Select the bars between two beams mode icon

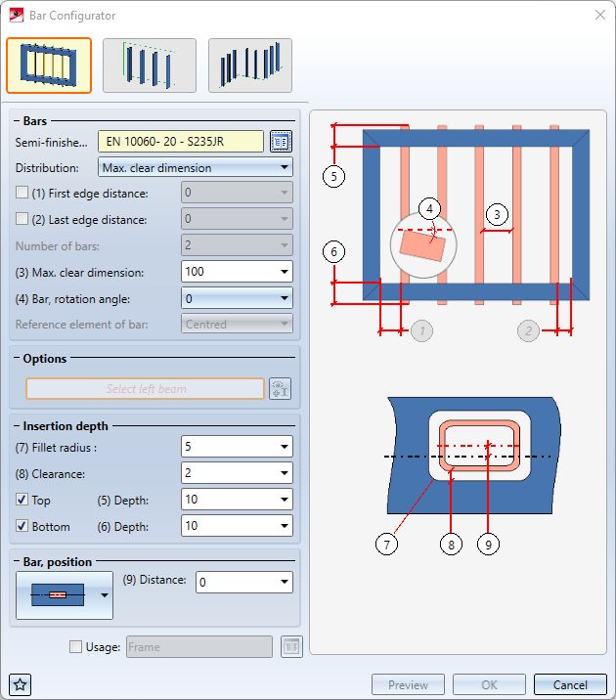click(149, 66)
